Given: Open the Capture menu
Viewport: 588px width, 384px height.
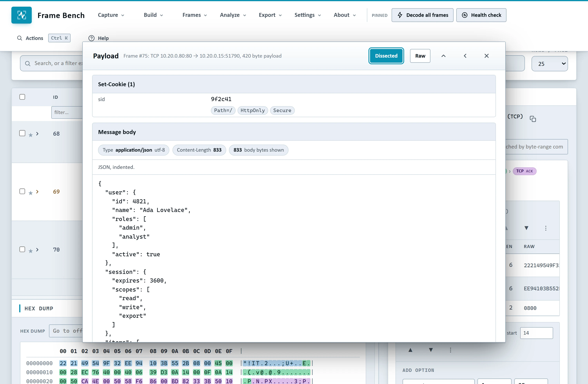Looking at the screenshot, I should (111, 15).
